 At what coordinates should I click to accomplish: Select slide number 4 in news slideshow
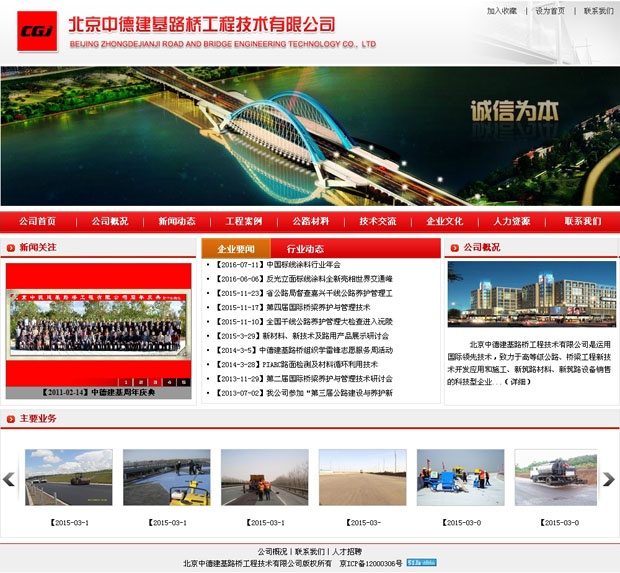point(170,382)
